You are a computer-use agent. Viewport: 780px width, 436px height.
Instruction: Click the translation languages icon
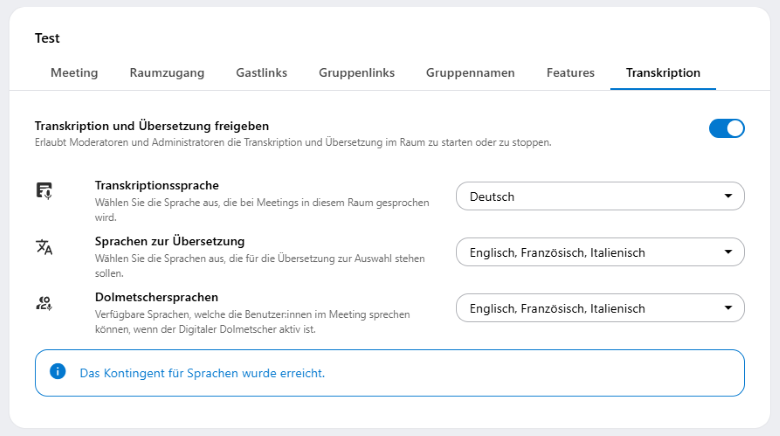tap(44, 247)
